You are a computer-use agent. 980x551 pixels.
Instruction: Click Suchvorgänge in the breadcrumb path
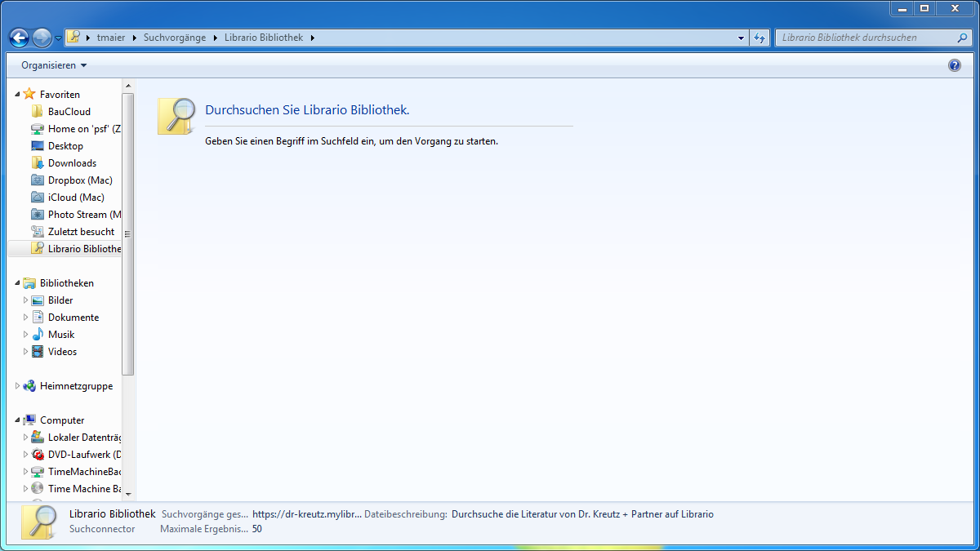[x=175, y=38]
